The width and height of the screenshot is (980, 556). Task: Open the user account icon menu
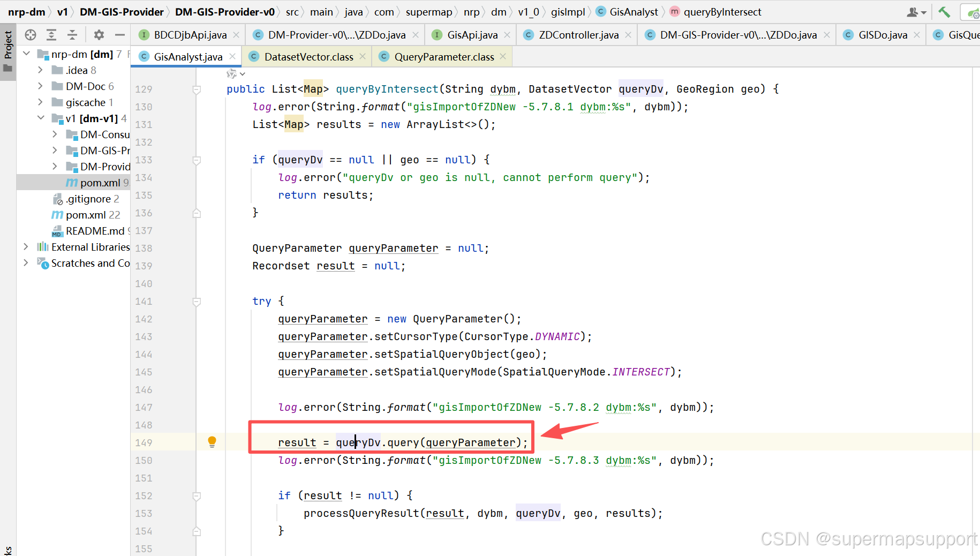click(x=916, y=12)
